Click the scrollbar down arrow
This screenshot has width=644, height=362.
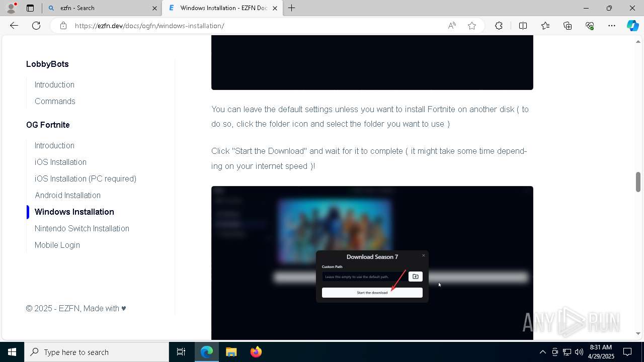tap(638, 333)
